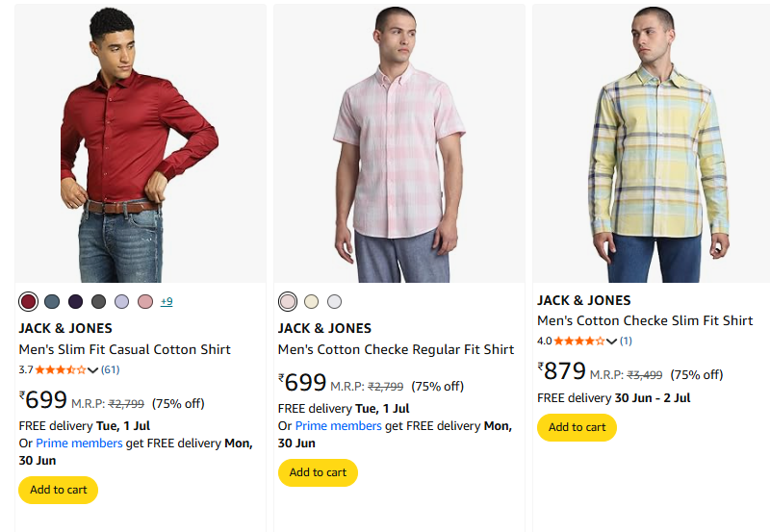The height and width of the screenshot is (532, 770).
Task: Pick the dusty pink swatch on red shirt
Action: 145,302
